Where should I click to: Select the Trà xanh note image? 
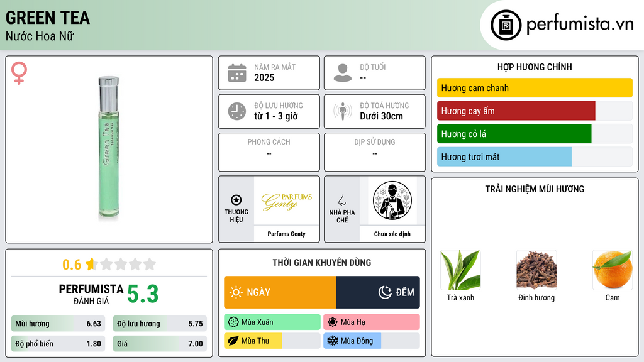point(460,270)
